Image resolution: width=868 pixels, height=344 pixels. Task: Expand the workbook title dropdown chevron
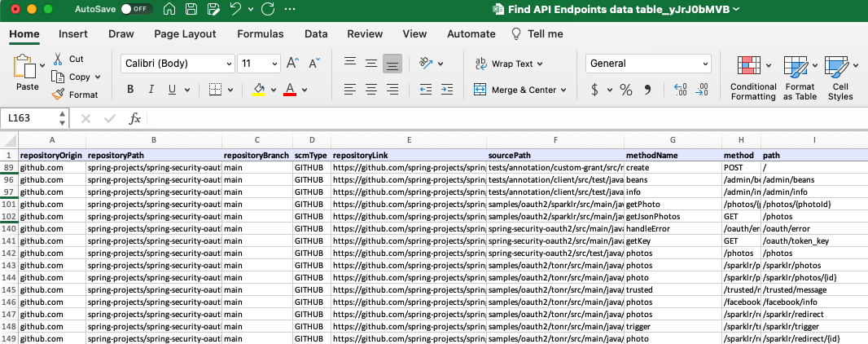point(736,9)
